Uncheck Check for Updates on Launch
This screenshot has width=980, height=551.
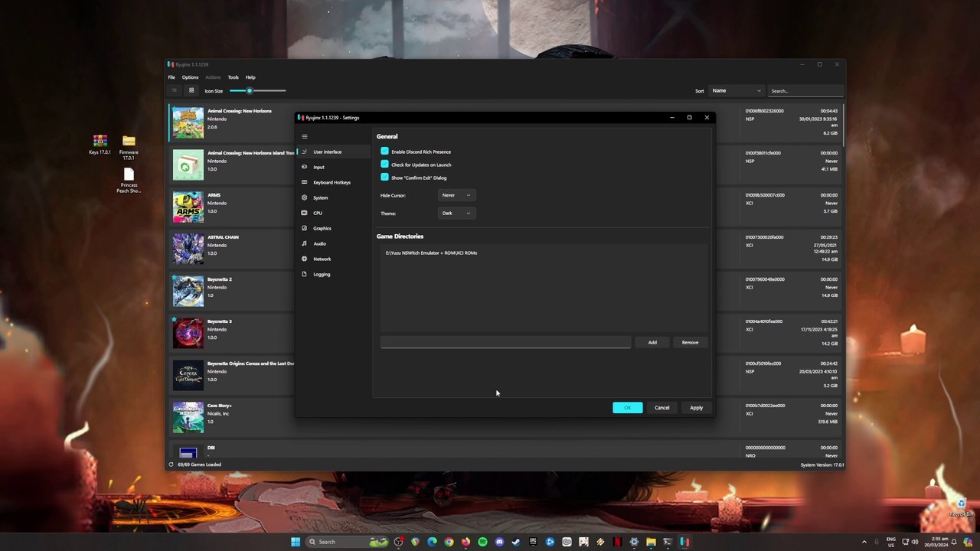(384, 165)
